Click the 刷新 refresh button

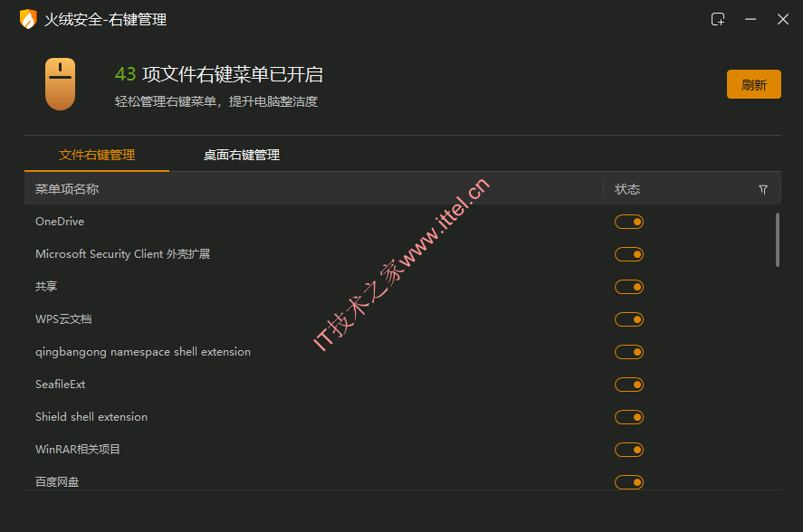pyautogui.click(x=754, y=84)
